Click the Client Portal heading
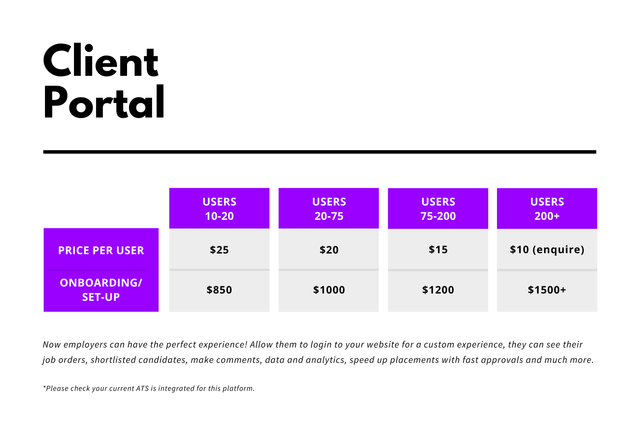640x427 pixels. 104,81
